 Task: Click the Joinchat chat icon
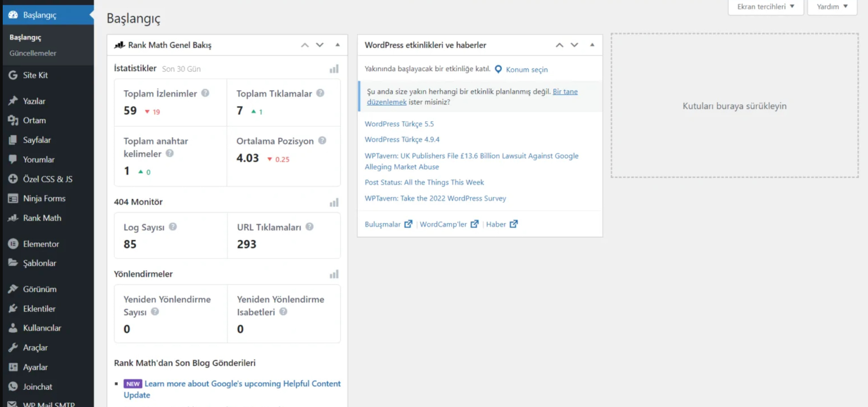(13, 386)
